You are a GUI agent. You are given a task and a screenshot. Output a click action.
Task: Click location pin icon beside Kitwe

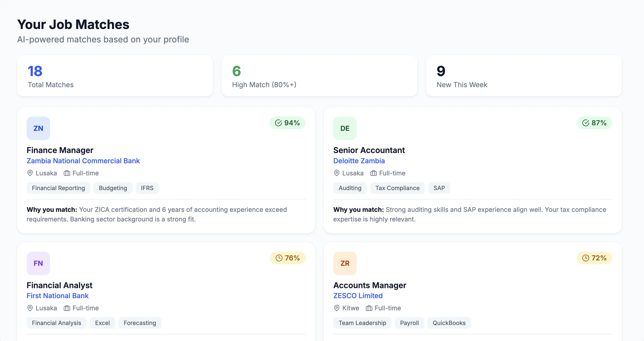coord(336,308)
